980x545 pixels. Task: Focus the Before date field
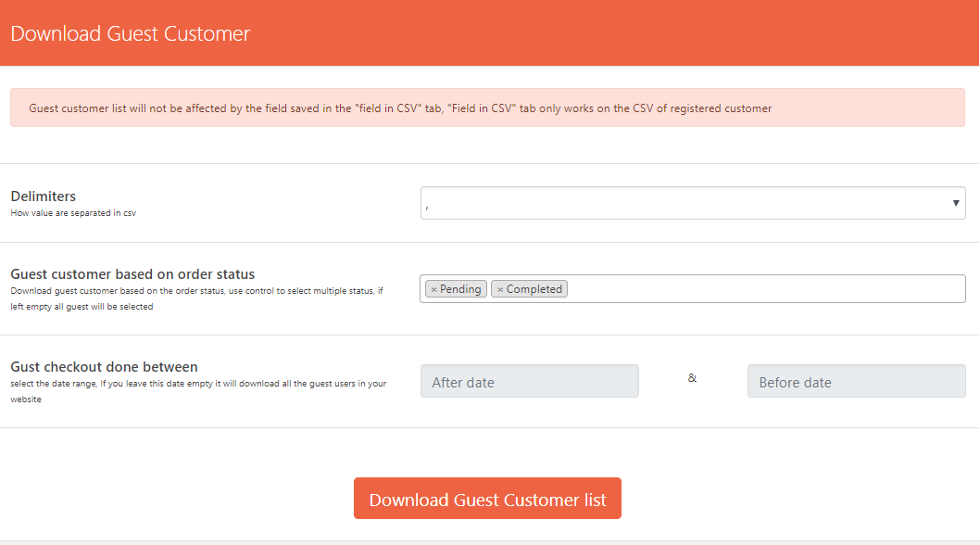[856, 381]
